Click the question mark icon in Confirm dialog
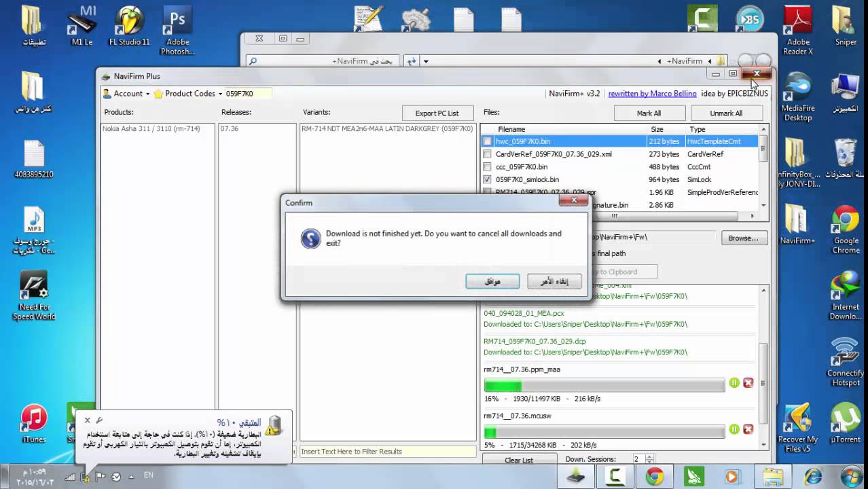Screen dimensions: 868x489 coord(310,238)
